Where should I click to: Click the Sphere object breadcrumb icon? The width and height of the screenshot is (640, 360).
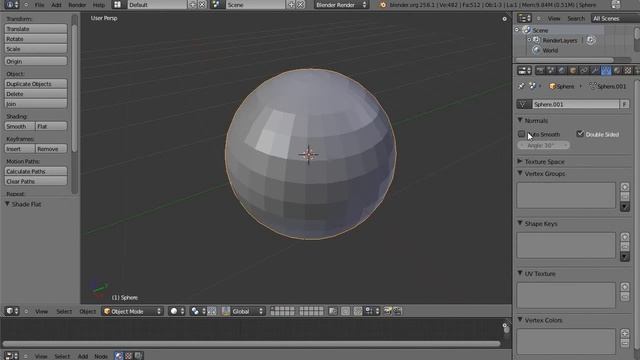tap(552, 86)
